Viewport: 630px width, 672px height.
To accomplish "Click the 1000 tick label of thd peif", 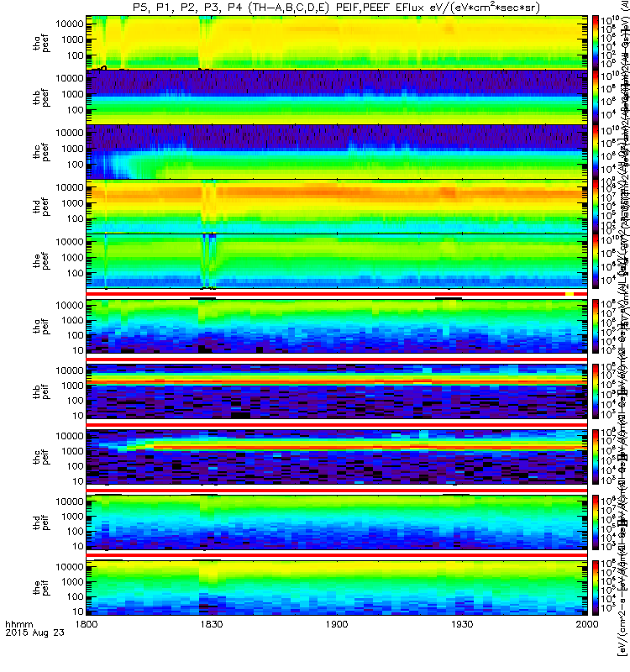I will pos(72,517).
